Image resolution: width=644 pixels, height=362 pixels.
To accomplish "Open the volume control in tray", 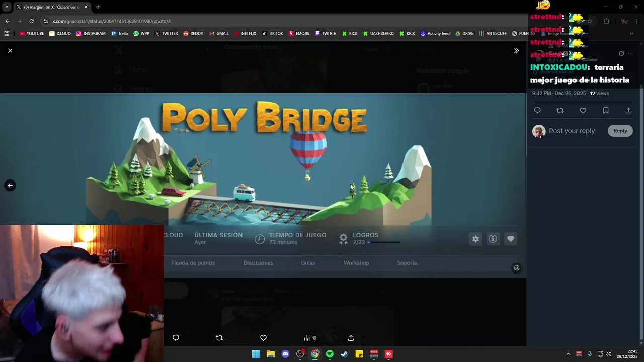I will pyautogui.click(x=608, y=354).
